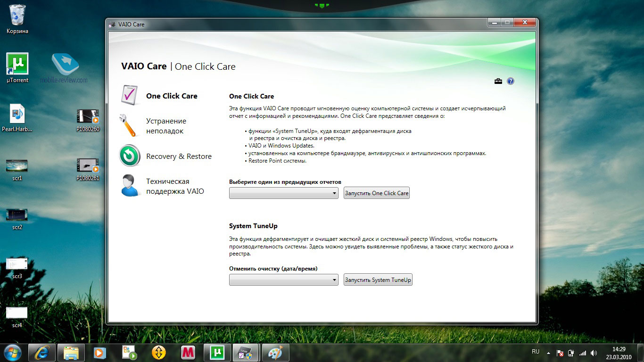Viewport: 644px width, 362px height.
Task: Open the P1080261 video file on the desktop
Action: pyautogui.click(x=88, y=169)
